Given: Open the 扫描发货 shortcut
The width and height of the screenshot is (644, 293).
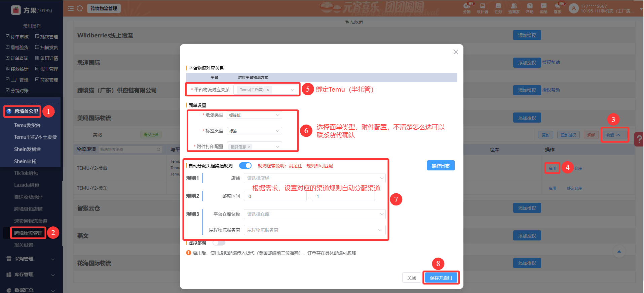Looking at the screenshot, I should point(47,47).
